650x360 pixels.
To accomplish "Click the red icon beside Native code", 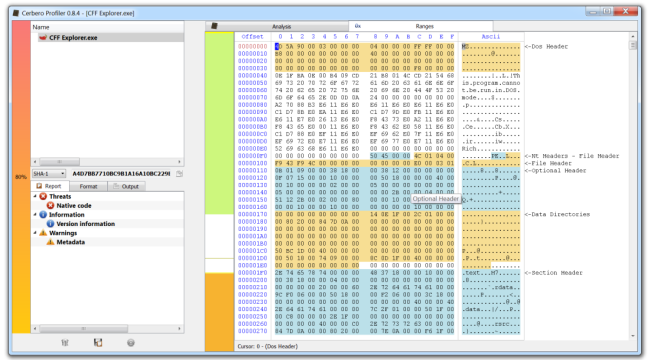I will click(x=50, y=205).
